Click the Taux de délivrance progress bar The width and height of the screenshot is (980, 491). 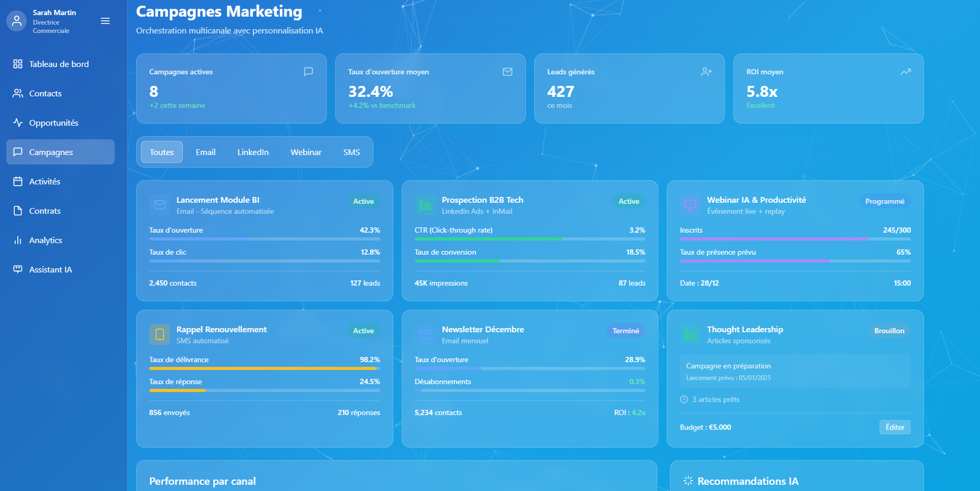click(x=265, y=368)
